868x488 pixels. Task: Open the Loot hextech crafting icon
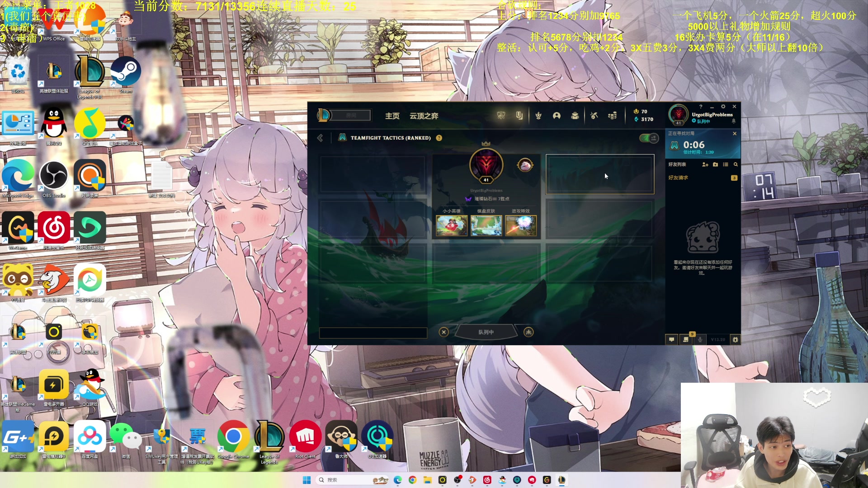point(594,116)
